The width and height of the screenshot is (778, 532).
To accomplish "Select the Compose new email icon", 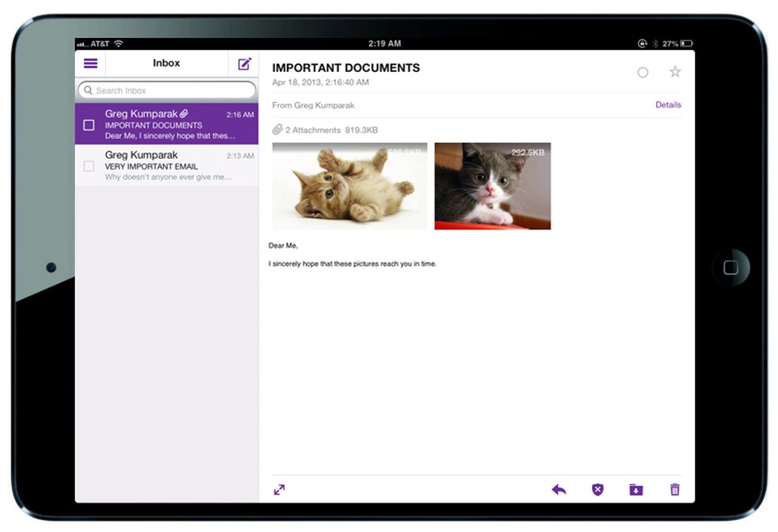I will (x=244, y=63).
